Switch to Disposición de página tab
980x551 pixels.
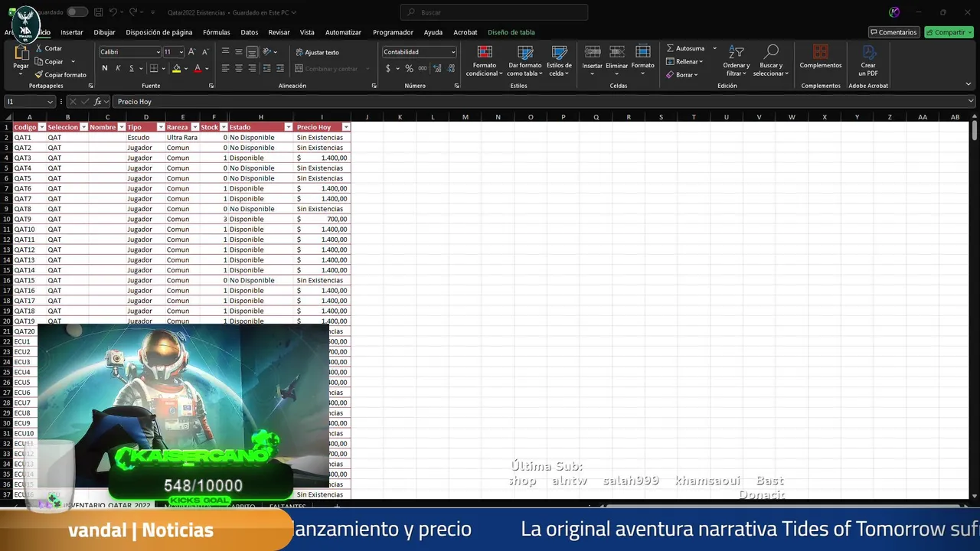(159, 32)
